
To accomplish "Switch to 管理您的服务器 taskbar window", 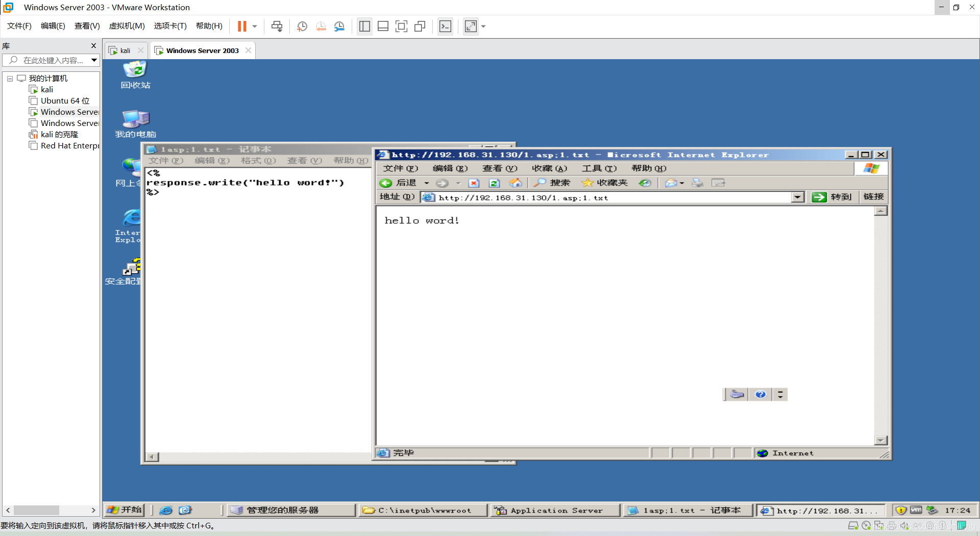I will coord(291,510).
